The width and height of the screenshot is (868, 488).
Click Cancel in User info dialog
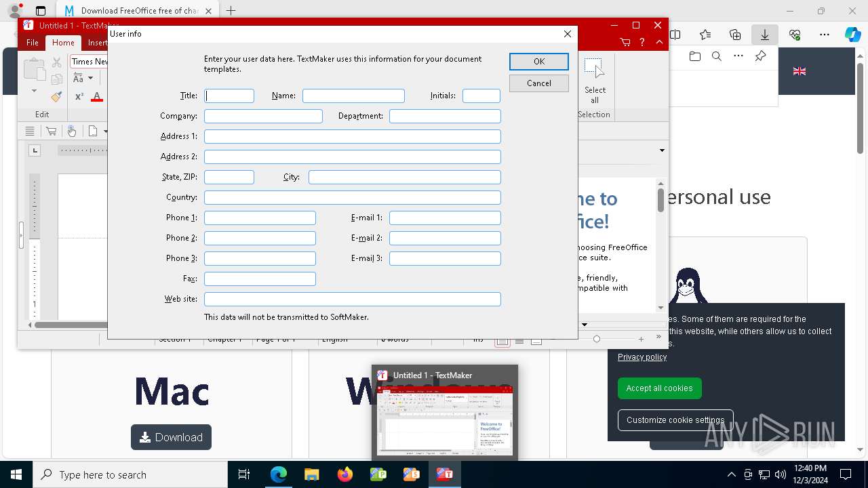point(539,83)
